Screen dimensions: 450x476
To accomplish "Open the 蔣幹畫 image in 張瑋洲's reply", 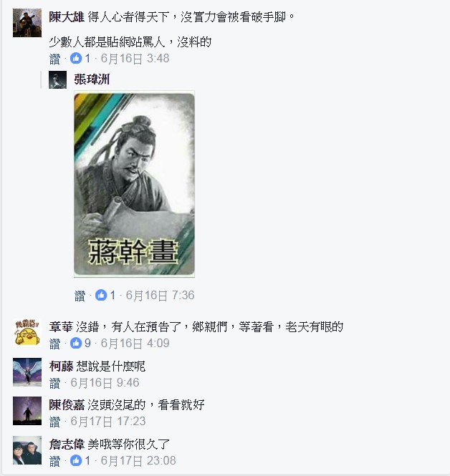I will 134,184.
